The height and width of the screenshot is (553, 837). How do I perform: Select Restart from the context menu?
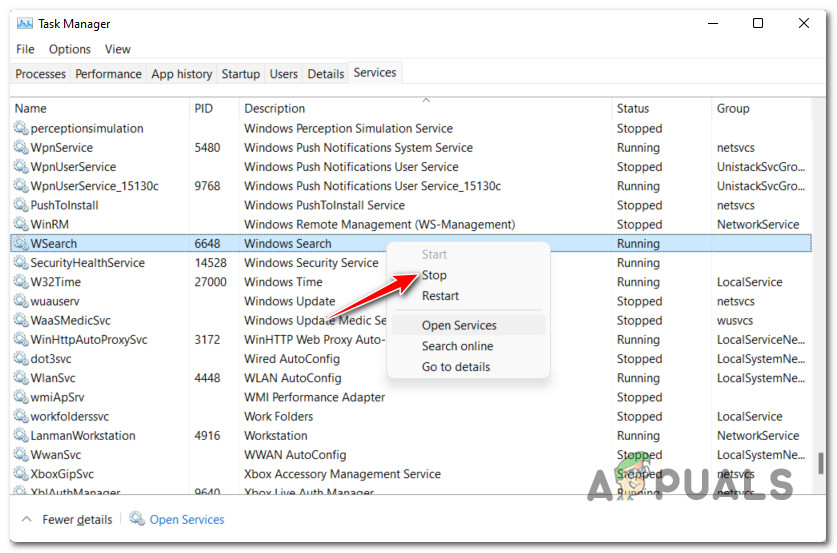440,296
